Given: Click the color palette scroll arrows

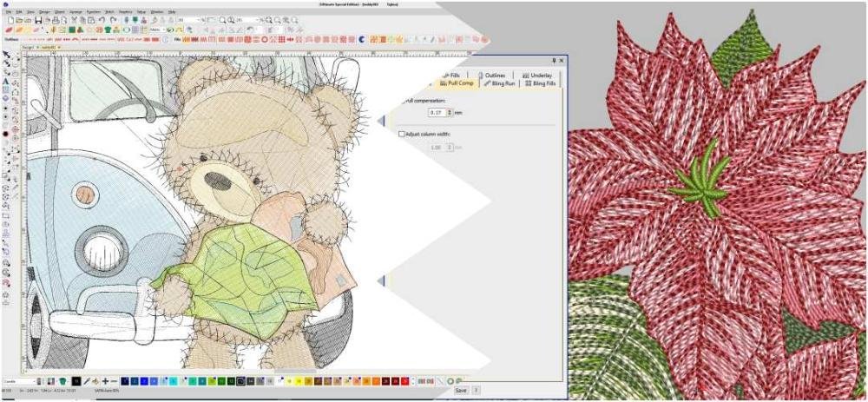Looking at the screenshot, I should (x=413, y=381).
